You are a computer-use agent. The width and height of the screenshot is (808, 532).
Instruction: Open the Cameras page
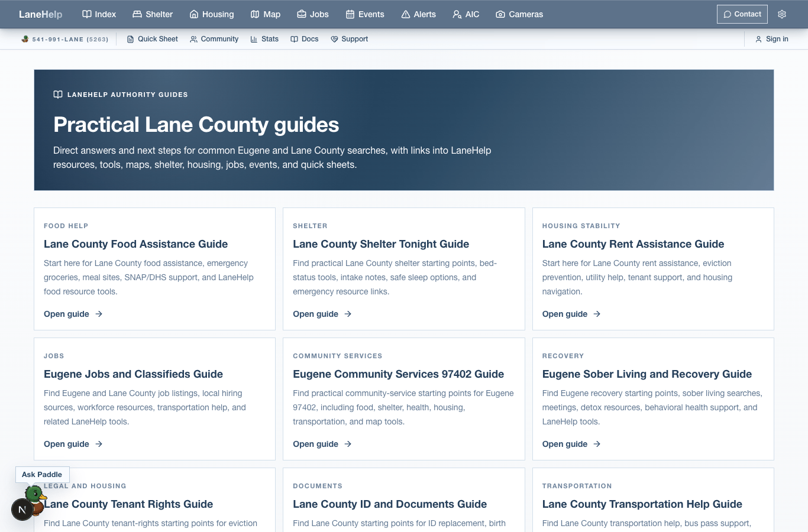coord(519,14)
